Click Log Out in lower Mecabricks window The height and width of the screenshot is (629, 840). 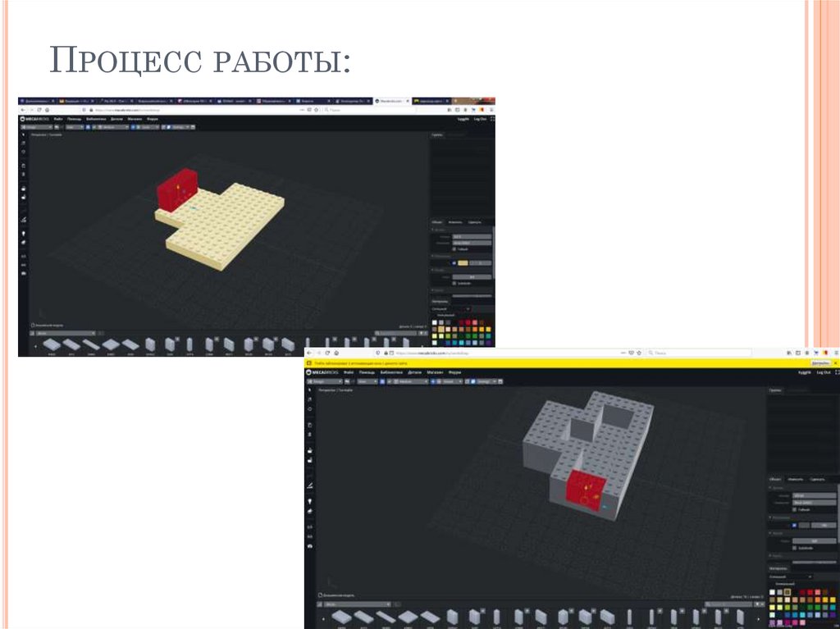click(824, 372)
